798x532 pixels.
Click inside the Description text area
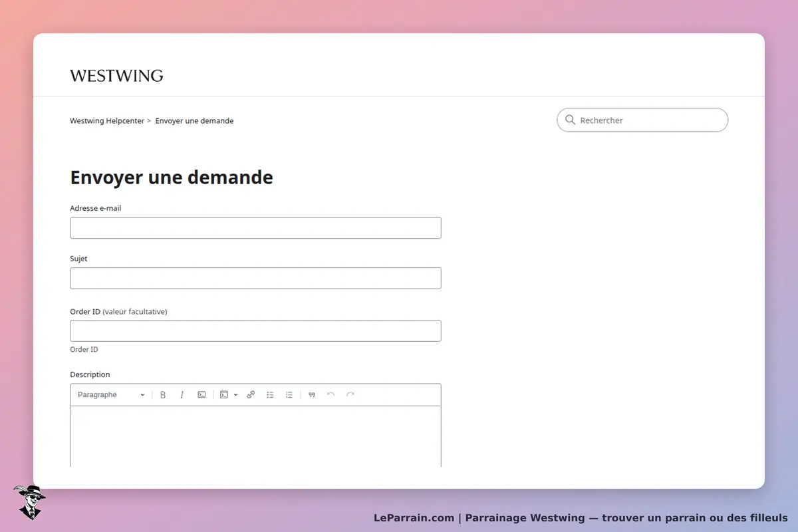point(255,436)
